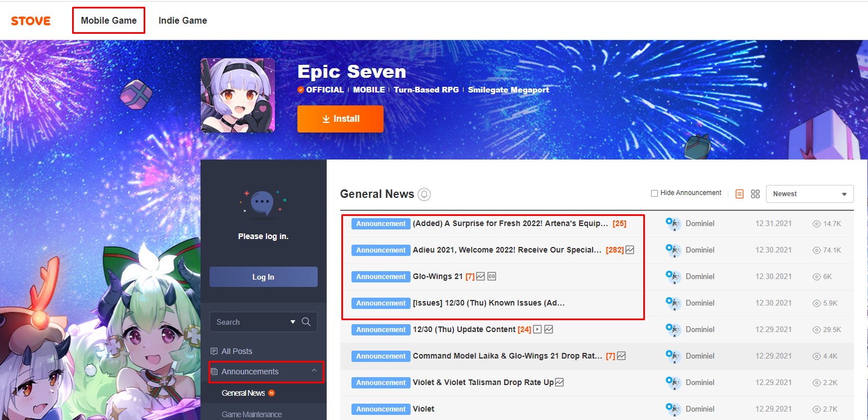The height and width of the screenshot is (420, 868).
Task: Click the Install button
Action: click(340, 119)
